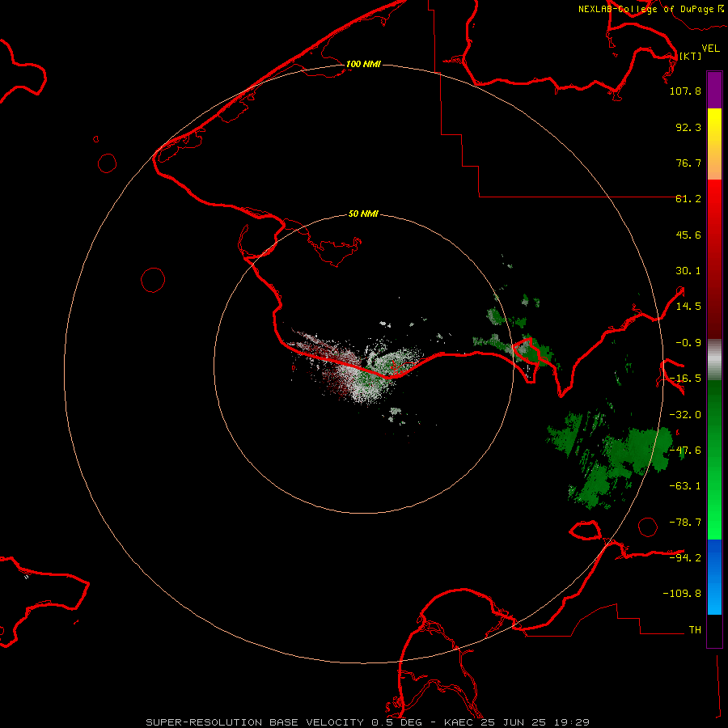Click the -47.6 velocity scale value

point(685,451)
